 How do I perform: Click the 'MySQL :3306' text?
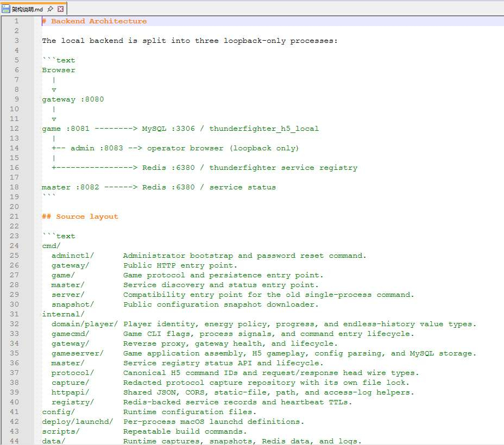pyautogui.click(x=168, y=129)
